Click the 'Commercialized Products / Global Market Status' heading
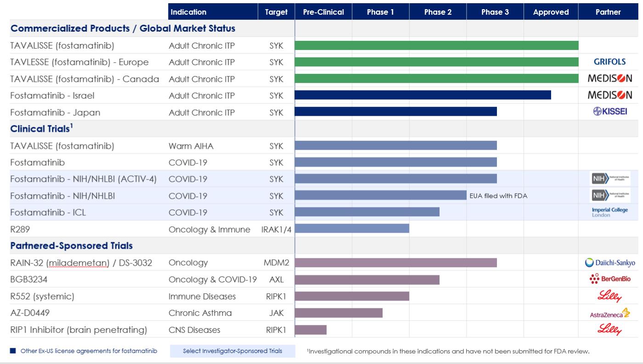The height and width of the screenshot is (364, 643). 123,28
